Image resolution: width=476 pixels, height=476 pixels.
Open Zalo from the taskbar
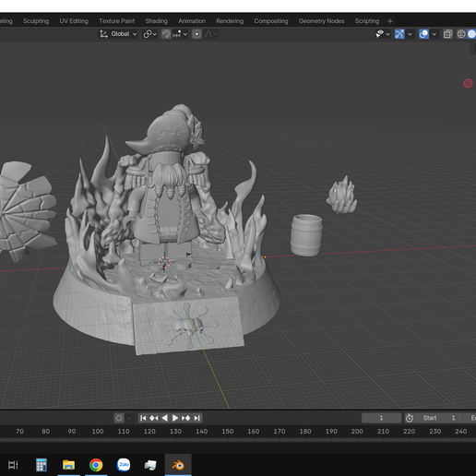124,465
